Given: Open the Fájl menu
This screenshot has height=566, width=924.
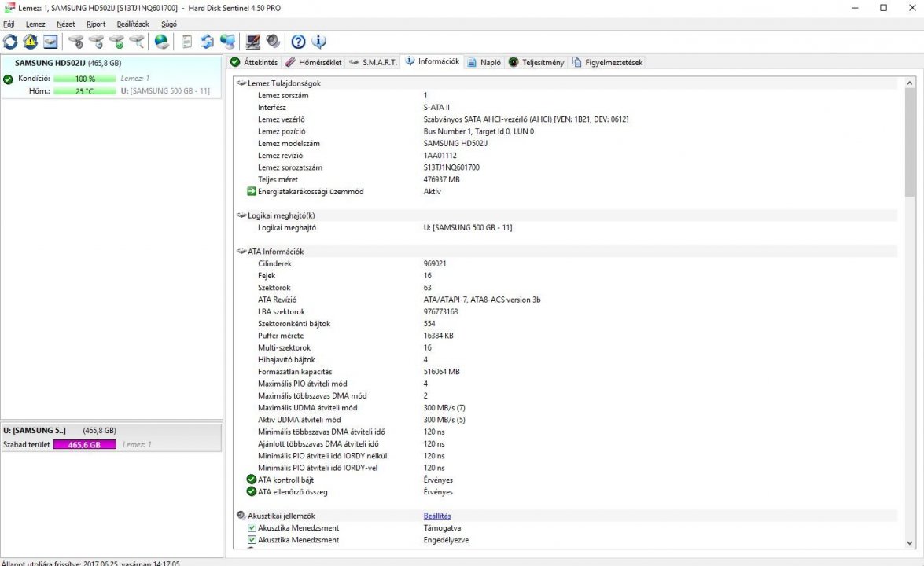Looking at the screenshot, I should point(9,24).
